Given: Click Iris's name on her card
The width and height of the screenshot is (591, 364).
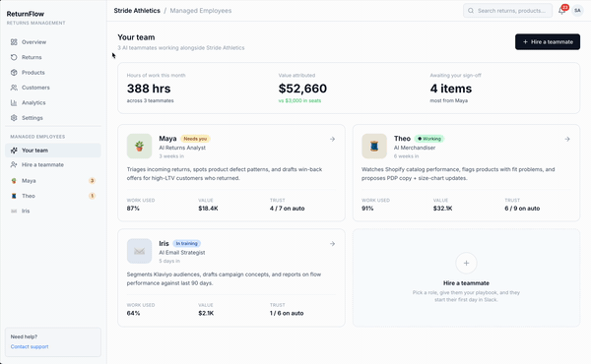Looking at the screenshot, I should tap(164, 243).
